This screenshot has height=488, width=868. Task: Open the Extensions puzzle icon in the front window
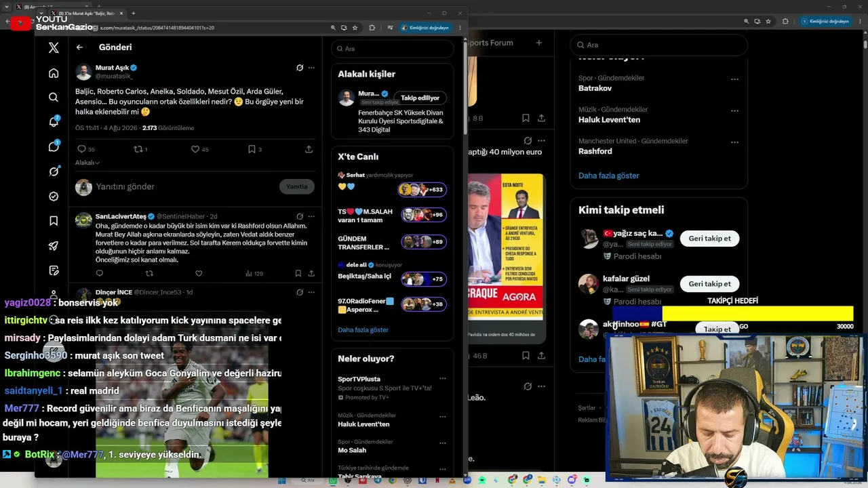pyautogui.click(x=372, y=28)
